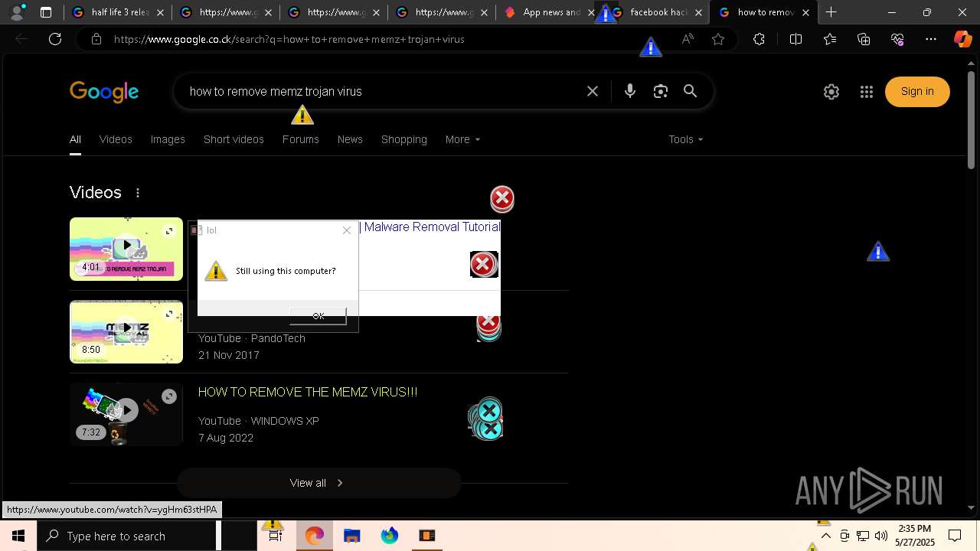Image resolution: width=980 pixels, height=551 pixels.
Task: Show hidden system tray icons
Action: coord(825,536)
